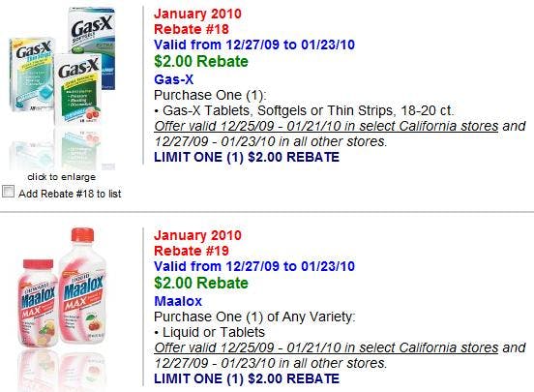Screen dimensions: 534x392
Task: Open the Gas-X Thin Strips box image
Action: [31, 75]
